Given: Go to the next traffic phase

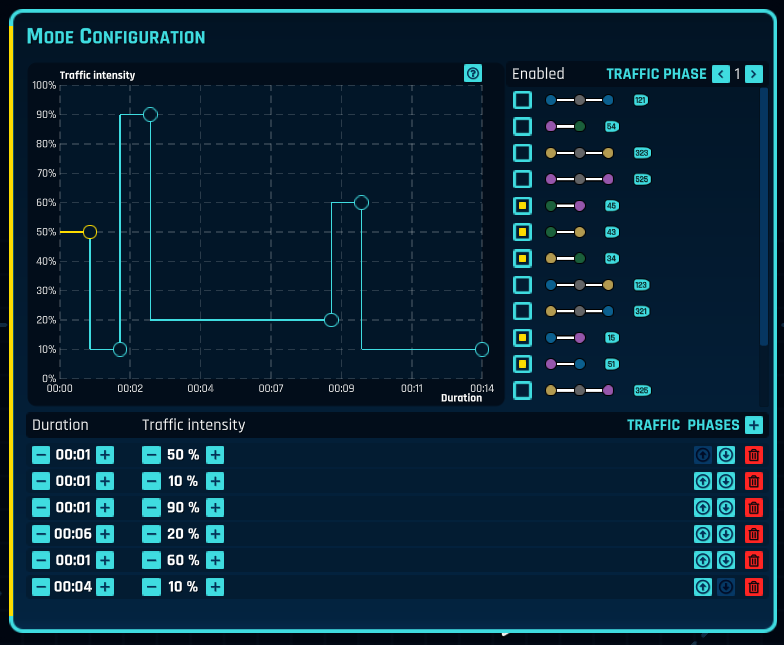Looking at the screenshot, I should point(754,74).
